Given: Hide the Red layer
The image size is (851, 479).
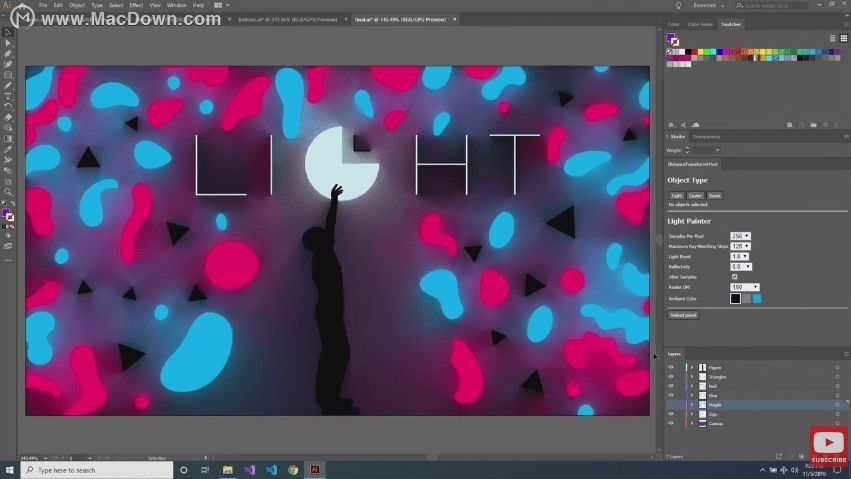Looking at the screenshot, I should [x=671, y=386].
